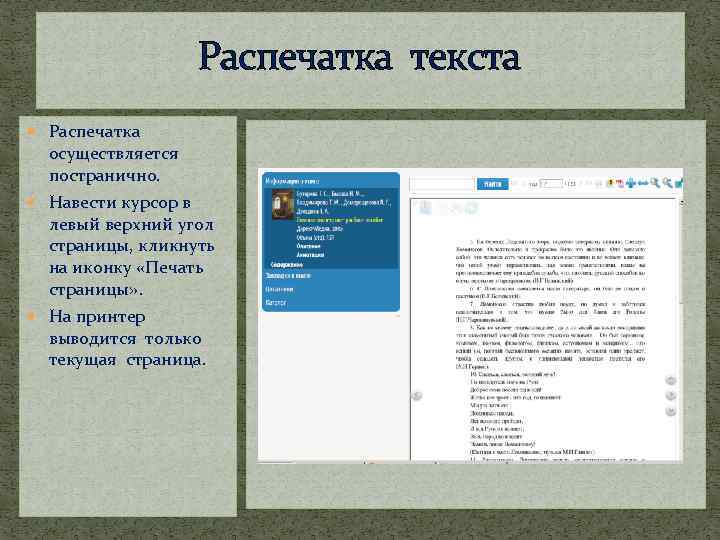Click the middle round button on page's right edge
This screenshot has height=540, width=720.
pos(671,395)
